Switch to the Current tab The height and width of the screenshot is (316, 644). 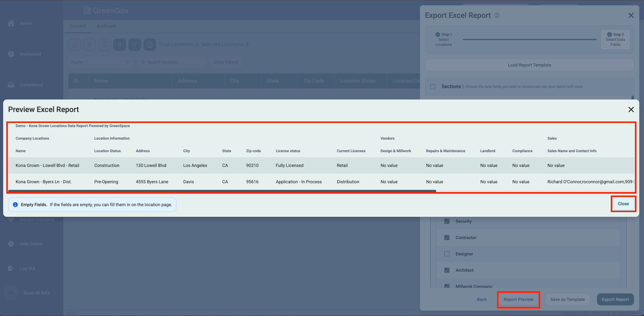[x=78, y=26]
